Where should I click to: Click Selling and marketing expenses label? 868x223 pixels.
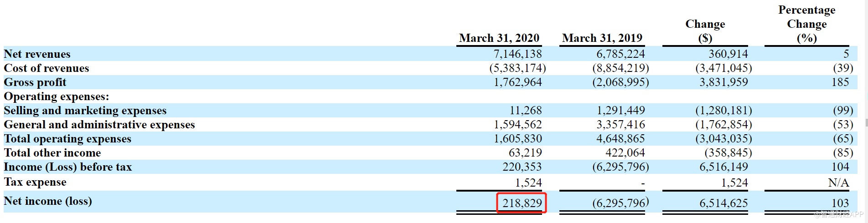[x=85, y=111]
